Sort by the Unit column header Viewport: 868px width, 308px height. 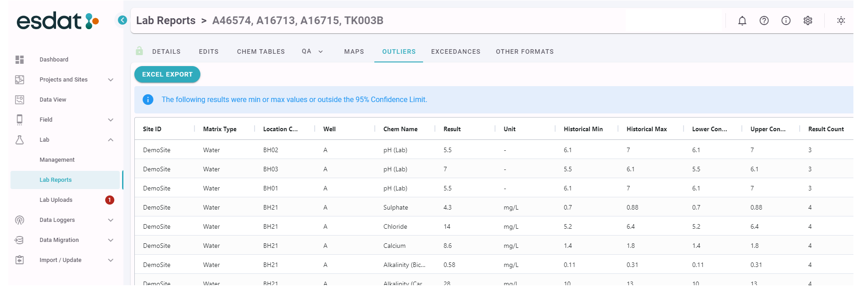(510, 129)
